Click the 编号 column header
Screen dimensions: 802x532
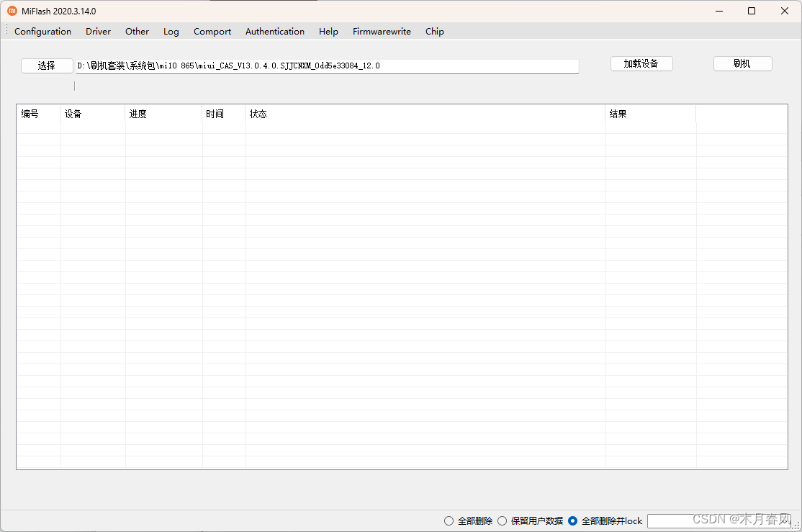(39, 114)
